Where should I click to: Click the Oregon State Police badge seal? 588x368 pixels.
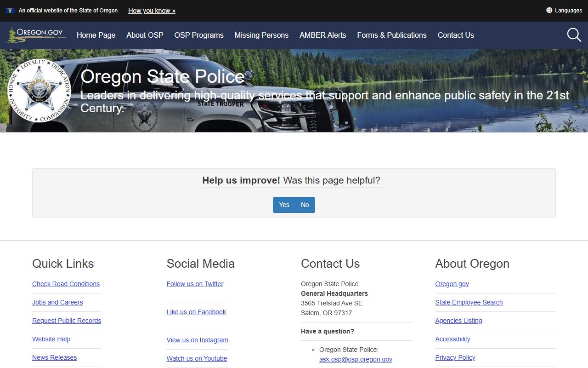(39, 90)
